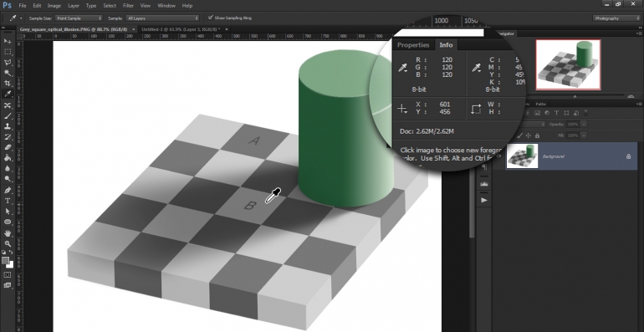Select the Hand tool

[8, 233]
